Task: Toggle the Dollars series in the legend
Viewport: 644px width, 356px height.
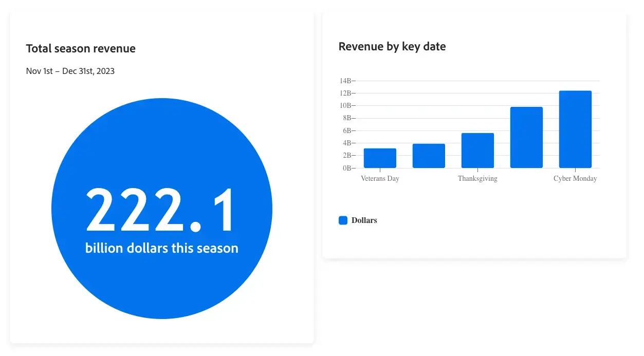Action: (x=343, y=220)
